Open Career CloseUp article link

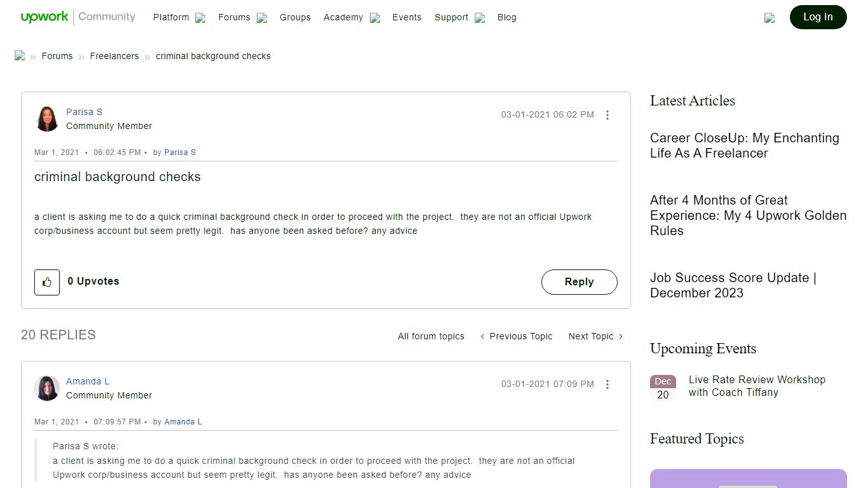pos(745,146)
